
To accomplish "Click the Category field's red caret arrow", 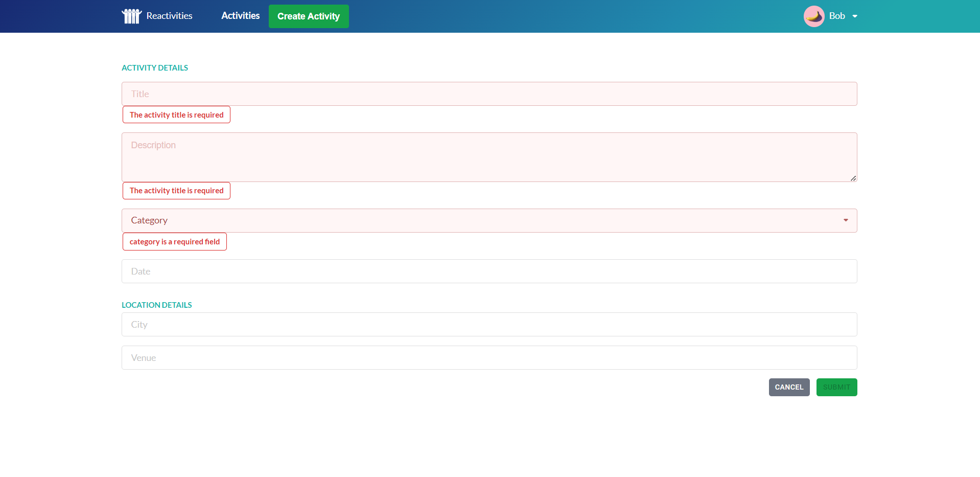I will coord(846,220).
